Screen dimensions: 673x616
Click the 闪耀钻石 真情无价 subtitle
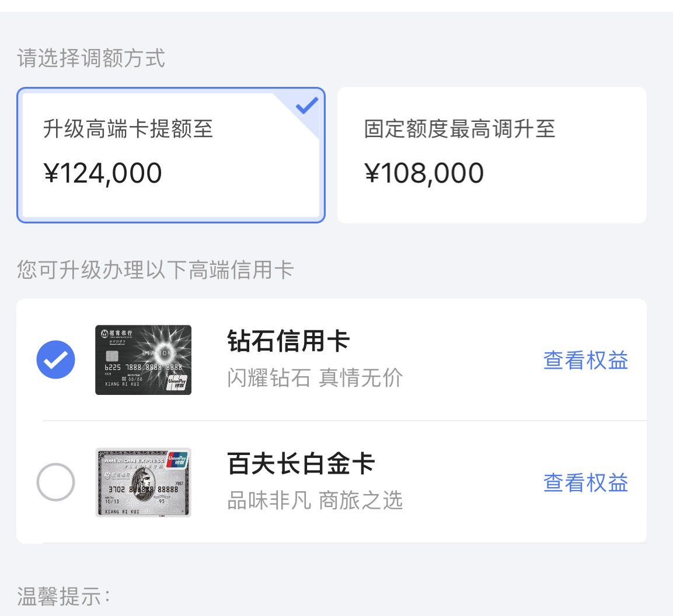[315, 378]
